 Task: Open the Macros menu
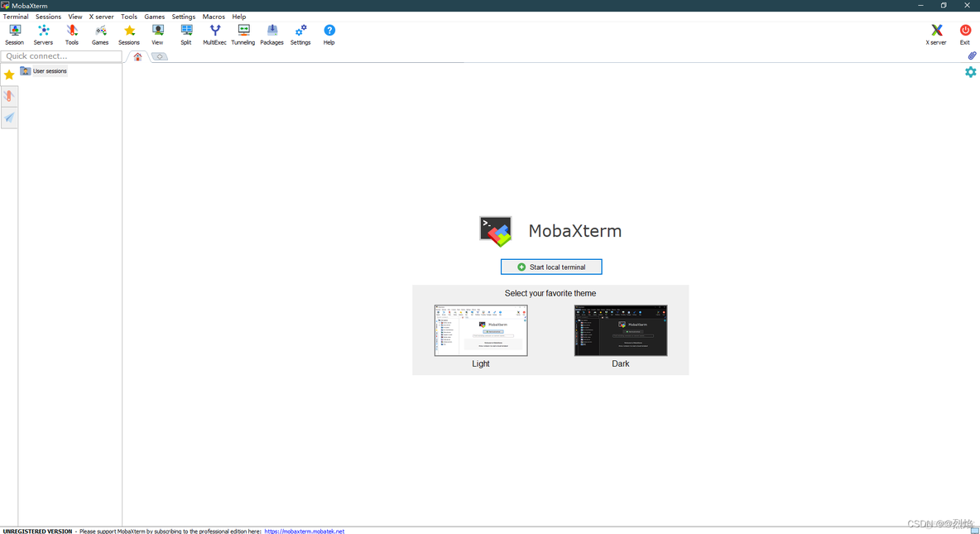214,17
